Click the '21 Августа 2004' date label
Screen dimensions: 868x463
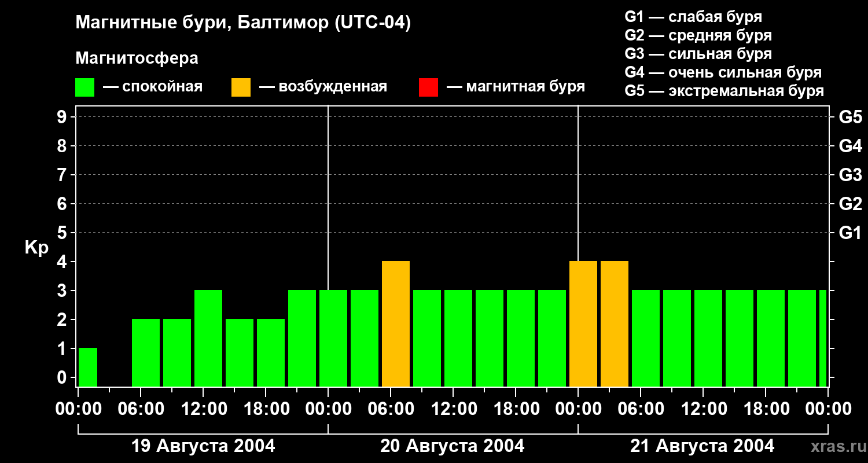702,446
